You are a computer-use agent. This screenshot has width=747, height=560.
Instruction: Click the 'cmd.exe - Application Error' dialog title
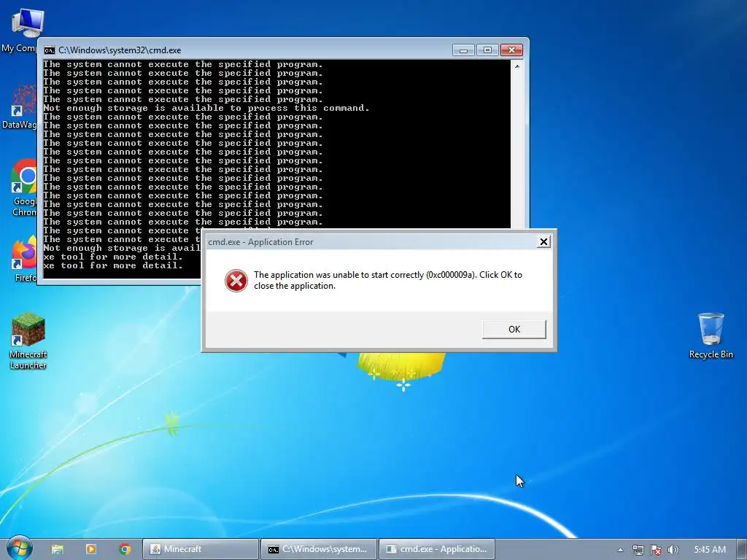[x=260, y=242]
